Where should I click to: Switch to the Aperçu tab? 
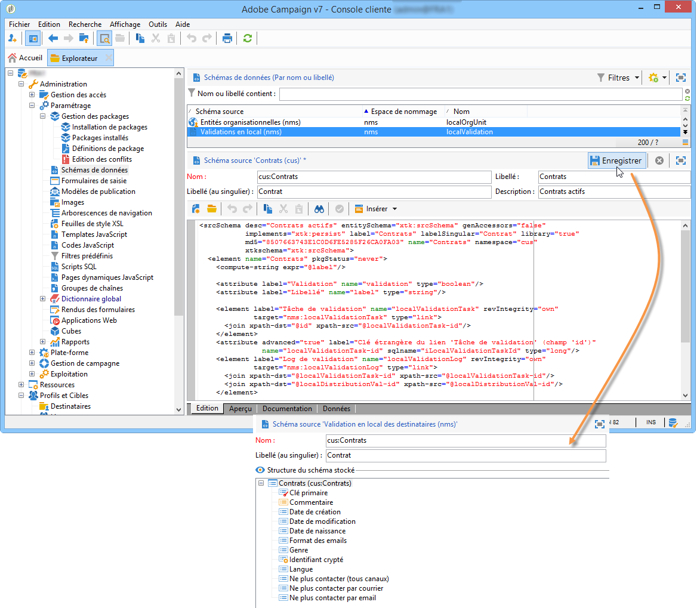tap(240, 409)
